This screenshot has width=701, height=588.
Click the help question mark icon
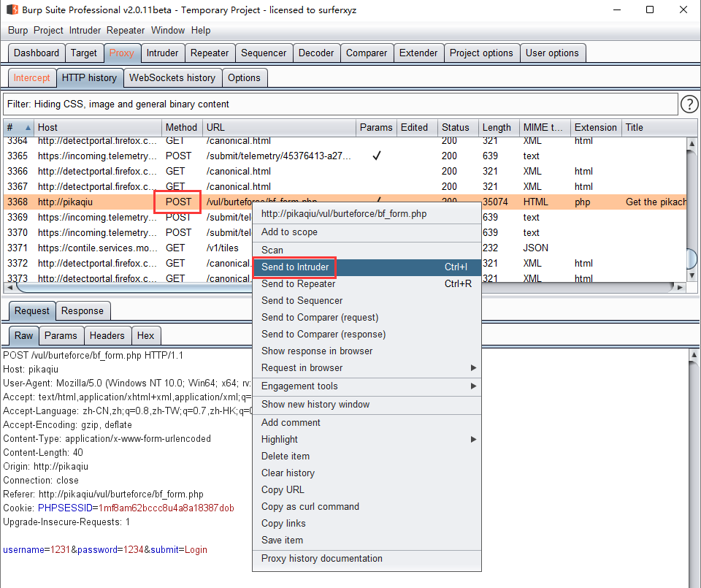(x=689, y=104)
